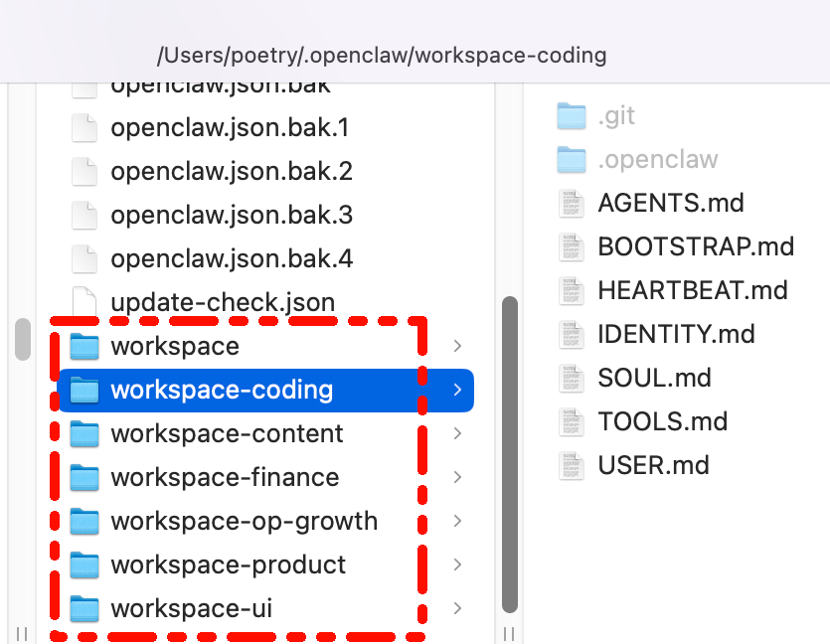Click the left column scrollbar thumb
Screen dimensions: 830x644
(23, 339)
